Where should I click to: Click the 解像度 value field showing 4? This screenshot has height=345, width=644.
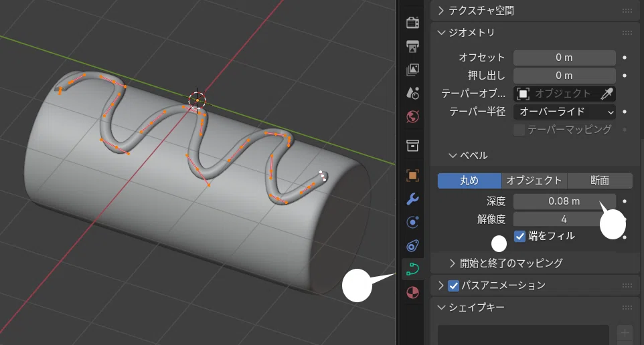[x=564, y=219]
